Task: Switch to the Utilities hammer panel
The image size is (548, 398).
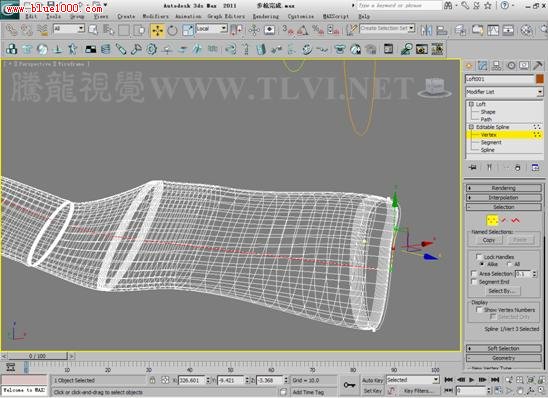Action: (x=538, y=66)
